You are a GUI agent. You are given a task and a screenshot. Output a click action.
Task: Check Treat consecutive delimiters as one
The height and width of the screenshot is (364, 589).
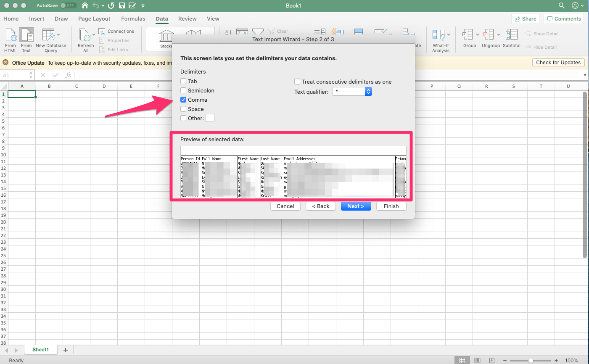pos(297,82)
